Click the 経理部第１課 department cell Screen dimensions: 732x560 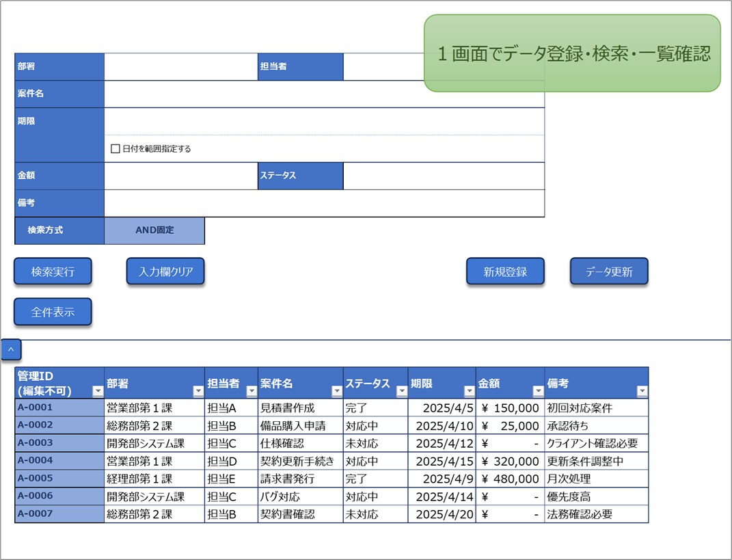click(x=154, y=479)
